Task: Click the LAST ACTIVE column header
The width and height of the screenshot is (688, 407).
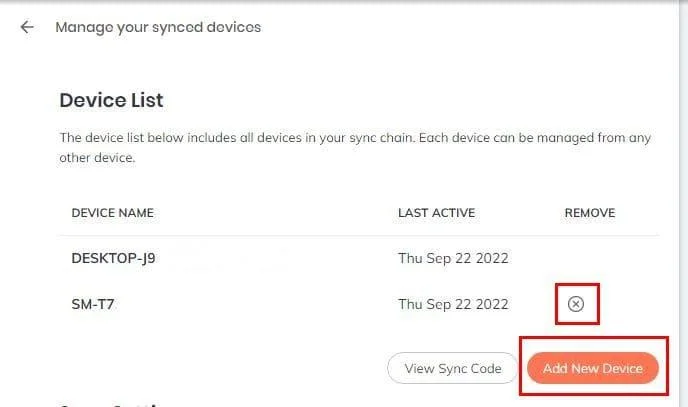Action: pyautogui.click(x=436, y=213)
